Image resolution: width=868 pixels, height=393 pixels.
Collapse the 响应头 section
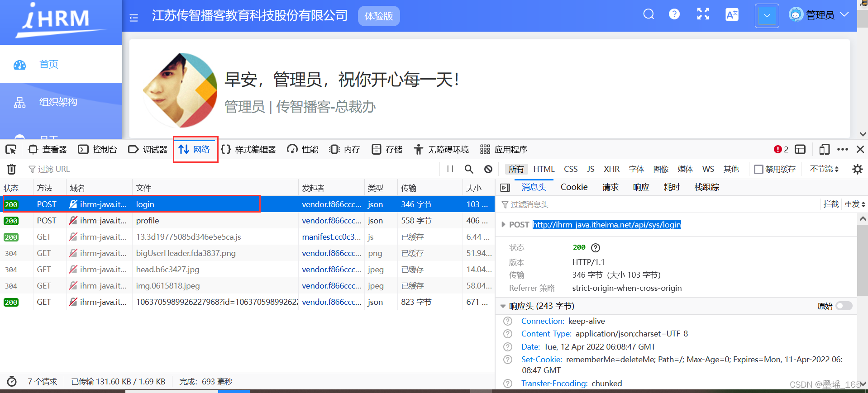click(503, 306)
